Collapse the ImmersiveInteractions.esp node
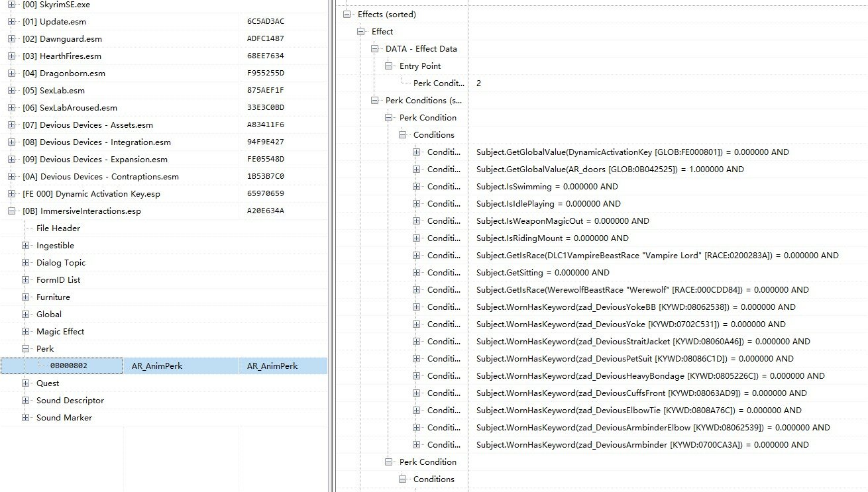Screen dimensions: 868x492 tap(11, 211)
